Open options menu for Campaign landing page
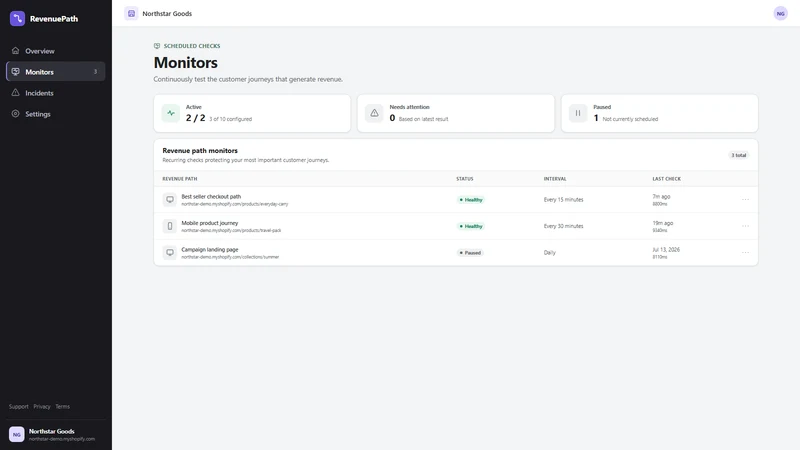 [745, 253]
